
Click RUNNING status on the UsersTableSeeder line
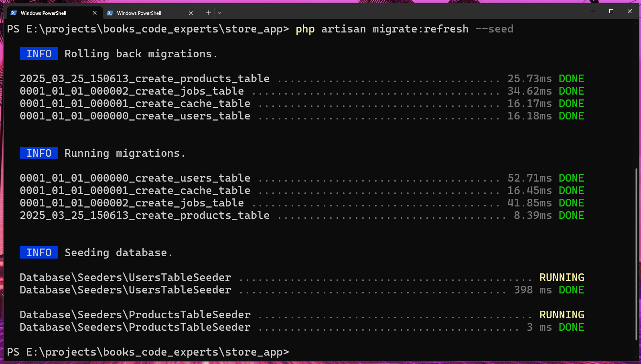pos(562,277)
